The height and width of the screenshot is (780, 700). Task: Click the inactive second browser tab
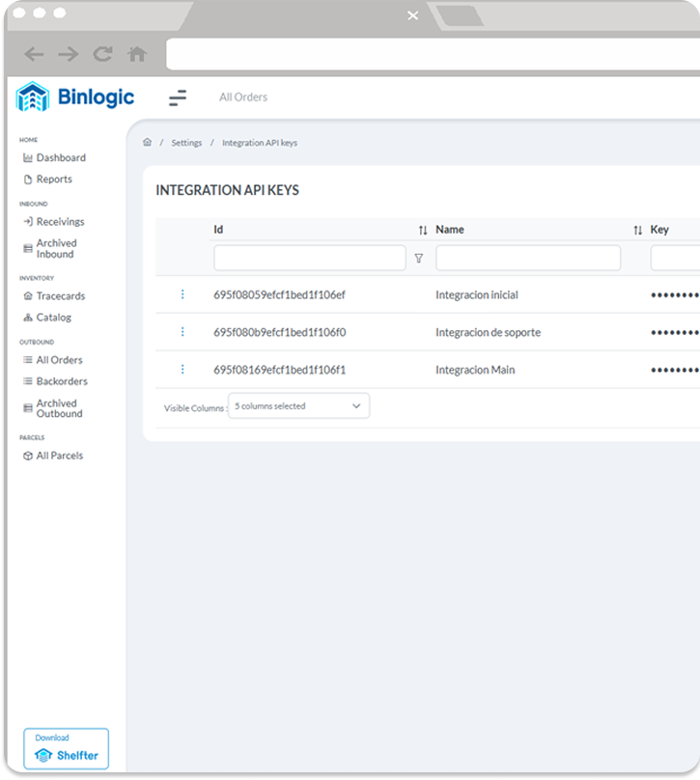click(461, 15)
